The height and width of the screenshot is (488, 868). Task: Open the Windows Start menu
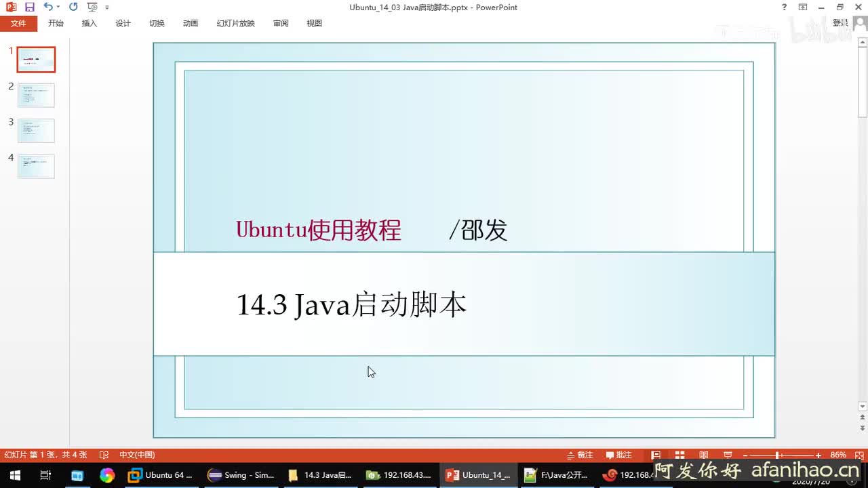[14, 475]
